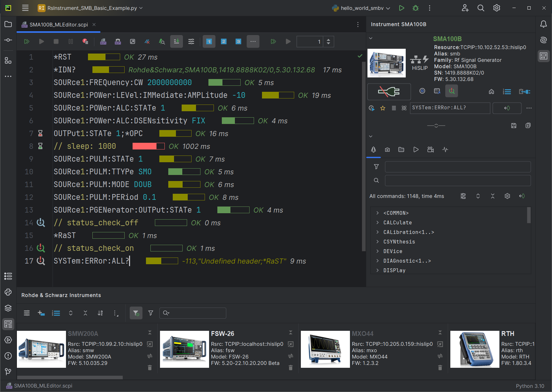The image size is (552, 392).
Task: Click the first purple SCPI document icon
Action: 103,41
